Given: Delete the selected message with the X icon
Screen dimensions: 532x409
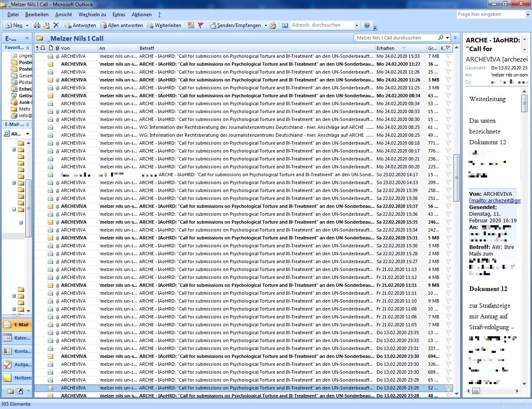Looking at the screenshot, I should (x=56, y=25).
